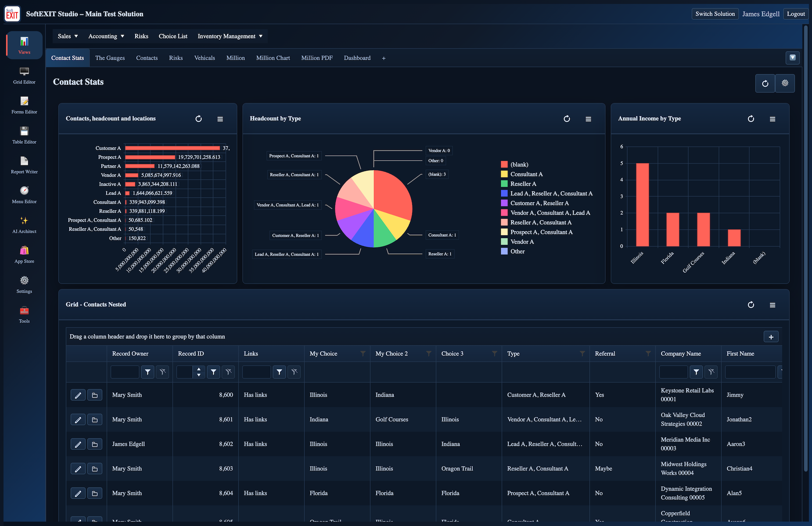Switch to the Million Chart tab
This screenshot has width=812, height=526.
click(x=273, y=58)
